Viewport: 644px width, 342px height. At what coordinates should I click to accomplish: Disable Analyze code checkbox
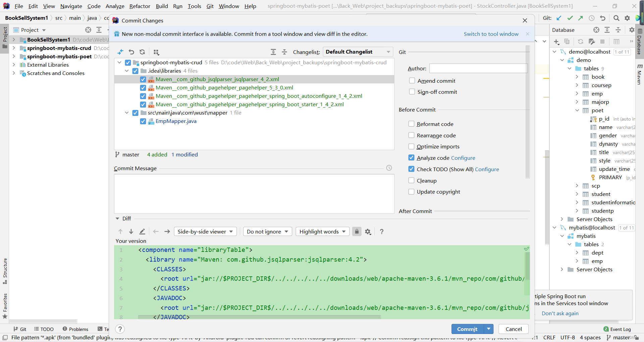coord(411,158)
